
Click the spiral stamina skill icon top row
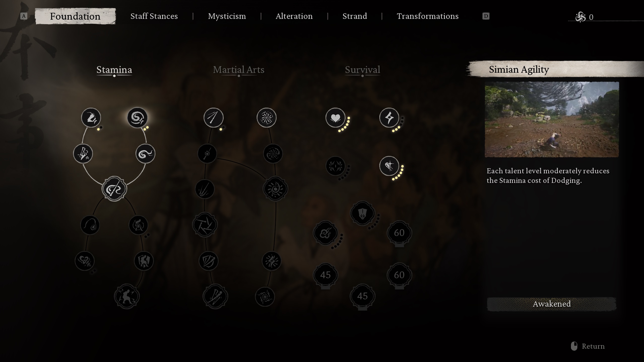click(x=138, y=117)
